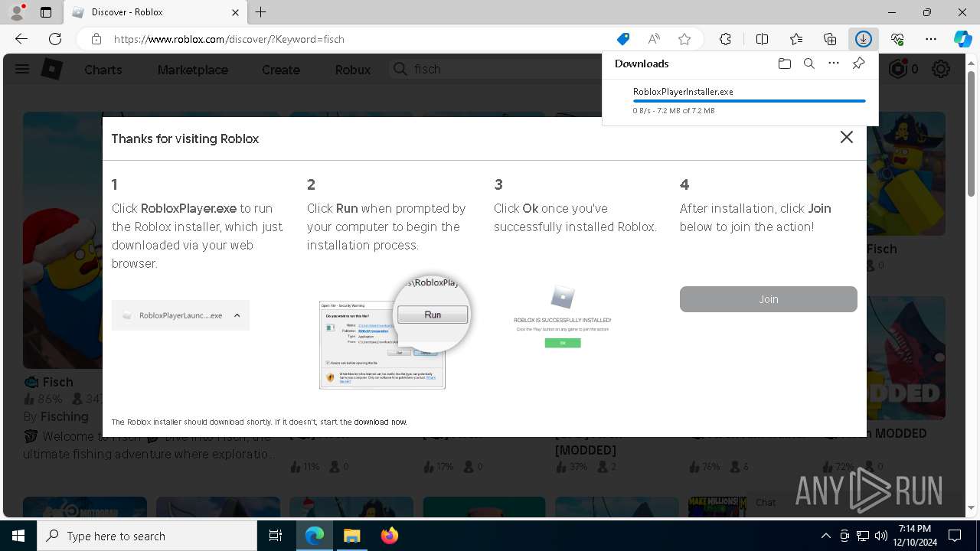View site information lock icon
Image resolution: width=980 pixels, height=551 pixels.
[96, 39]
